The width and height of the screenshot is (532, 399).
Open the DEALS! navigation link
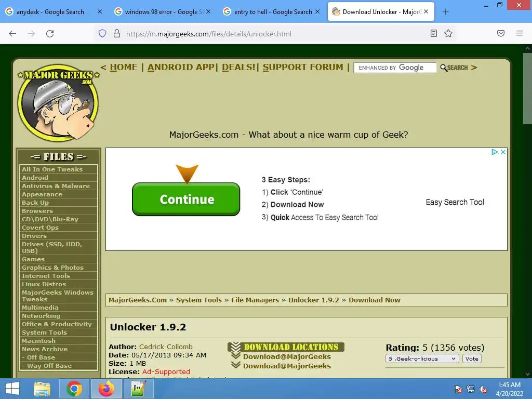(238, 67)
